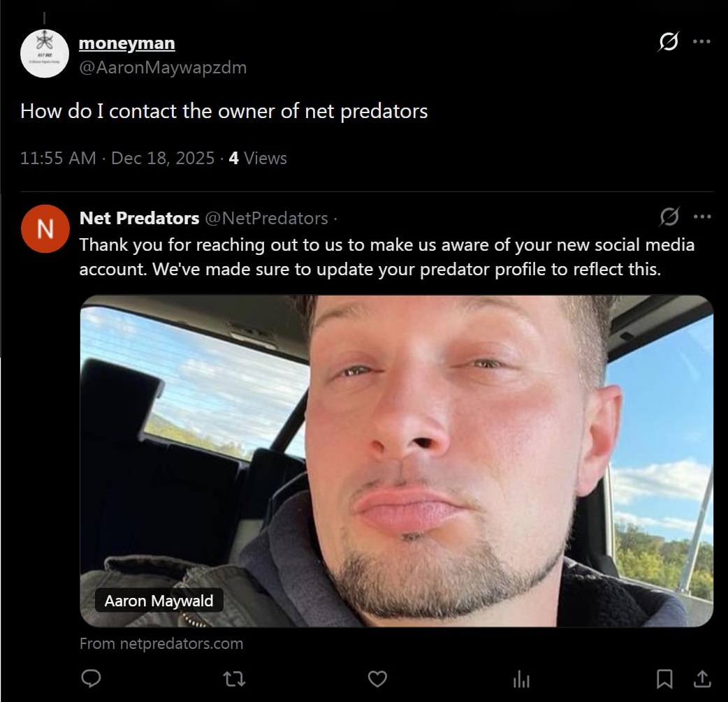Open the three-dot menu on Net Predators' reply
The width and height of the screenshot is (728, 702).
click(x=702, y=217)
